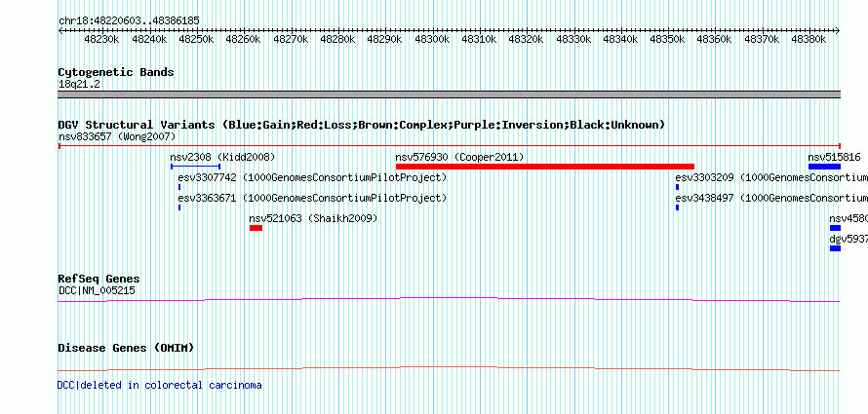Viewport: 868px width, 414px height.
Task: Open the esv3303209 variant label
Action: (x=771, y=178)
